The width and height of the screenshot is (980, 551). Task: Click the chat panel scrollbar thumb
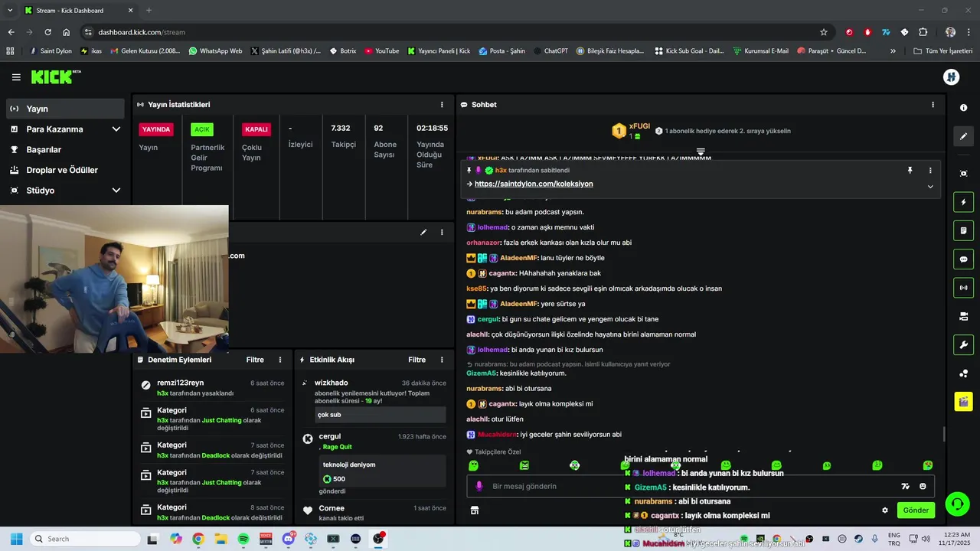[x=943, y=434]
